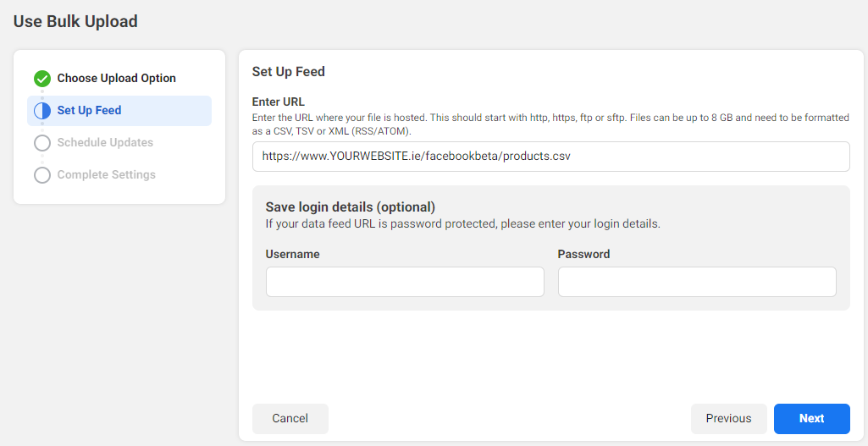Click the Password label
The image size is (868, 446).
[x=584, y=254]
